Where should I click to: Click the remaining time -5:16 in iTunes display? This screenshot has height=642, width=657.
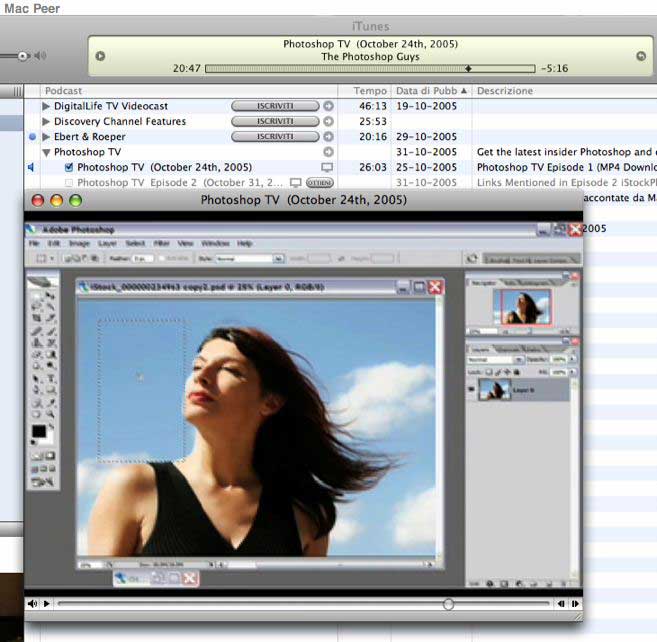point(554,68)
